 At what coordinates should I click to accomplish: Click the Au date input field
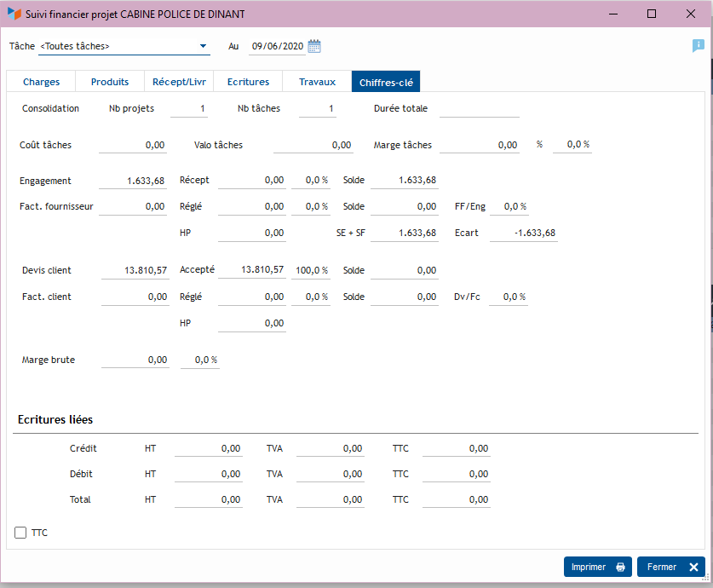[277, 46]
